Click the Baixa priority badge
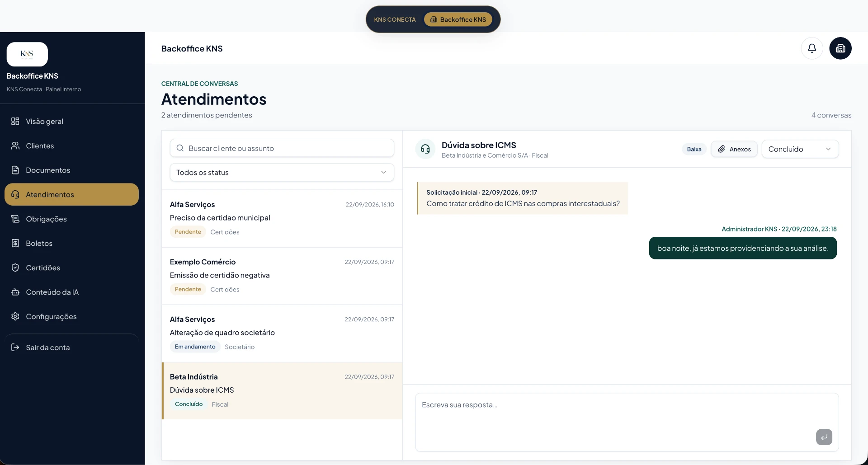 694,149
